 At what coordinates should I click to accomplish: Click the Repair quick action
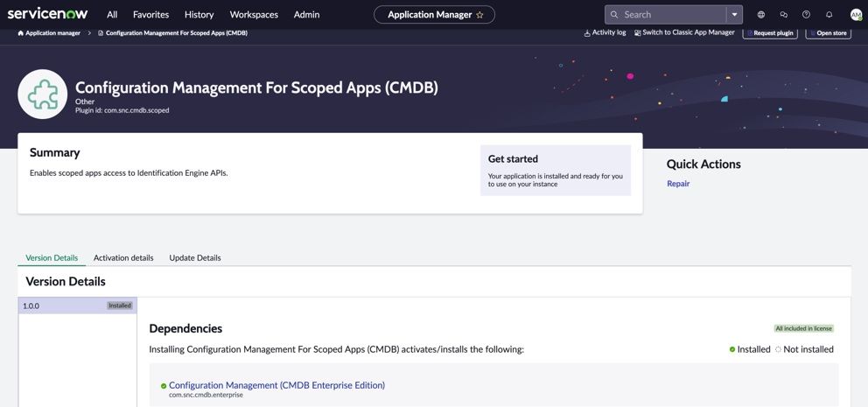[678, 184]
